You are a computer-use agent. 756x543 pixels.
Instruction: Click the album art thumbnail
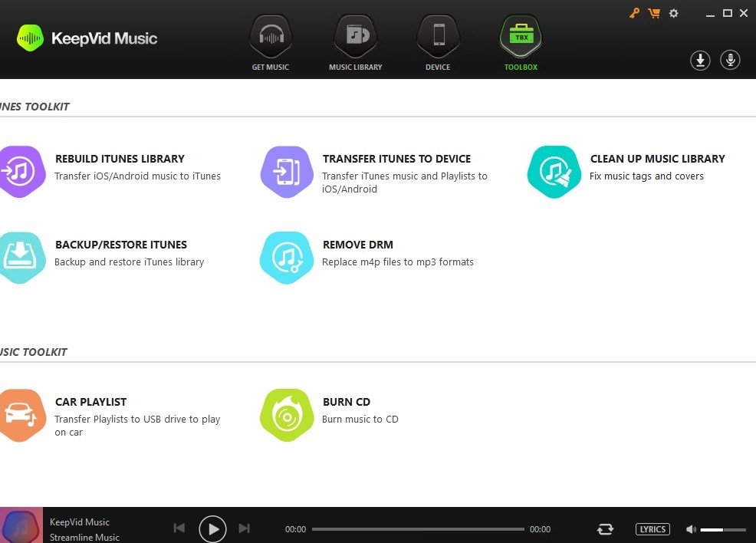(x=21, y=525)
